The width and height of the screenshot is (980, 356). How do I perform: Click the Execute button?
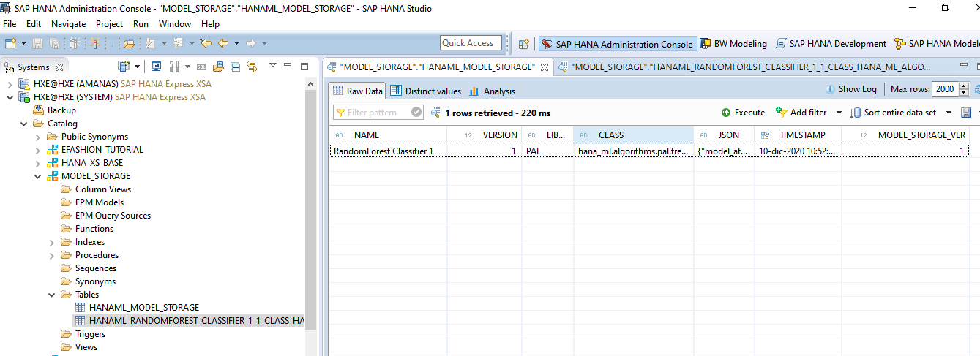743,113
